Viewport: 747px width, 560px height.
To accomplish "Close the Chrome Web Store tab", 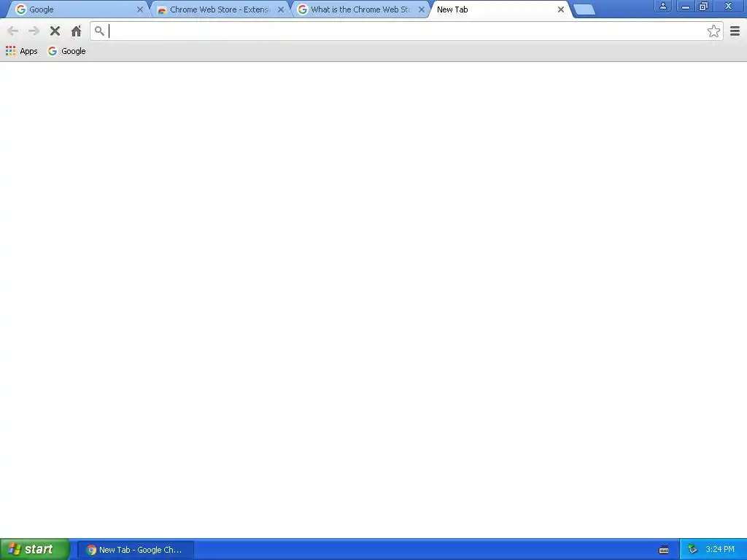I will pos(281,9).
